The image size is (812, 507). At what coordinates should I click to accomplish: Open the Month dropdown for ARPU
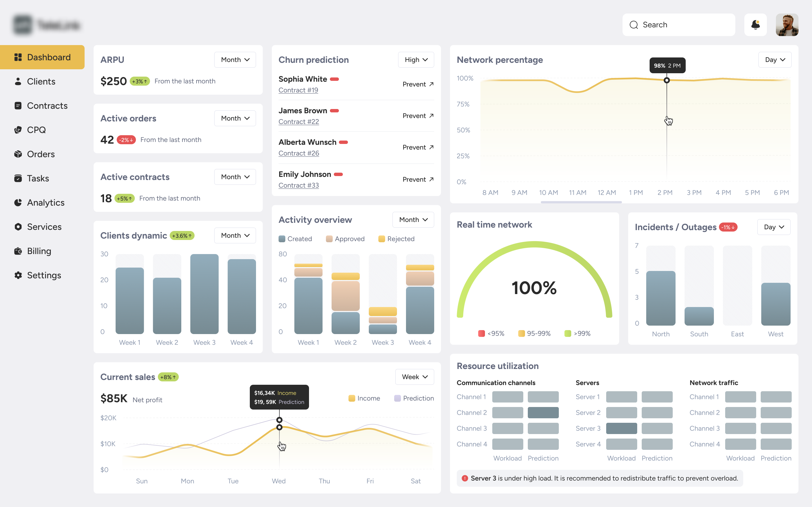[x=235, y=59]
